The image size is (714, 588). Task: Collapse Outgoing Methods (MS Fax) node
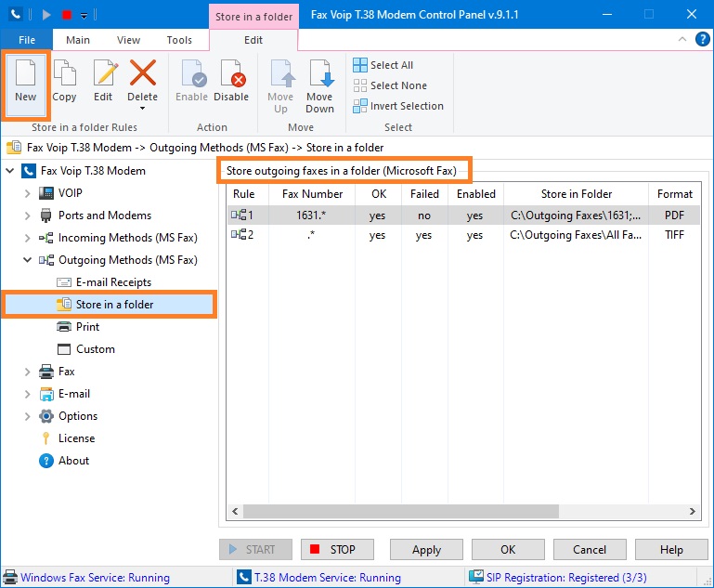[x=27, y=260]
